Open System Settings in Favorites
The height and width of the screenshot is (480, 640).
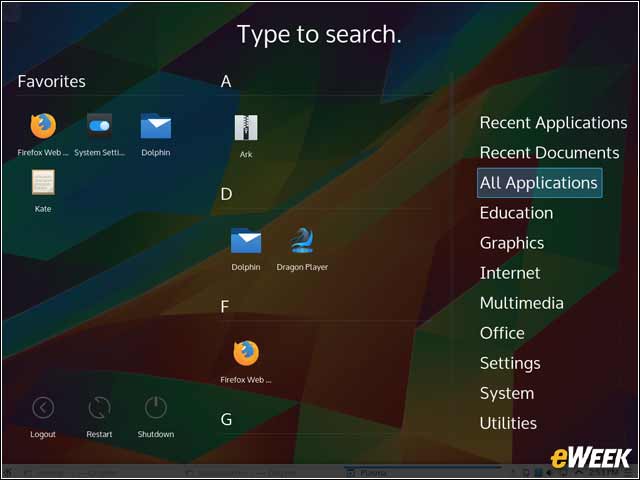click(x=99, y=134)
